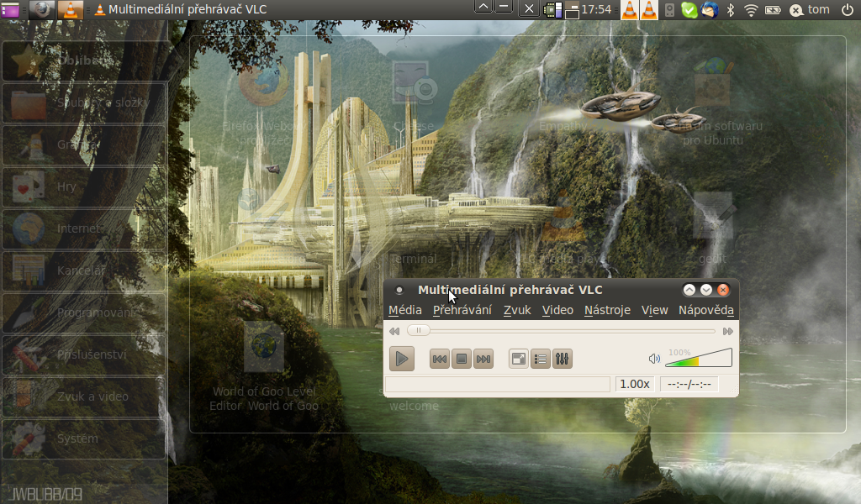Screen dimensions: 861x504
Task: Select the Grafika category
Action: pyautogui.click(x=83, y=144)
